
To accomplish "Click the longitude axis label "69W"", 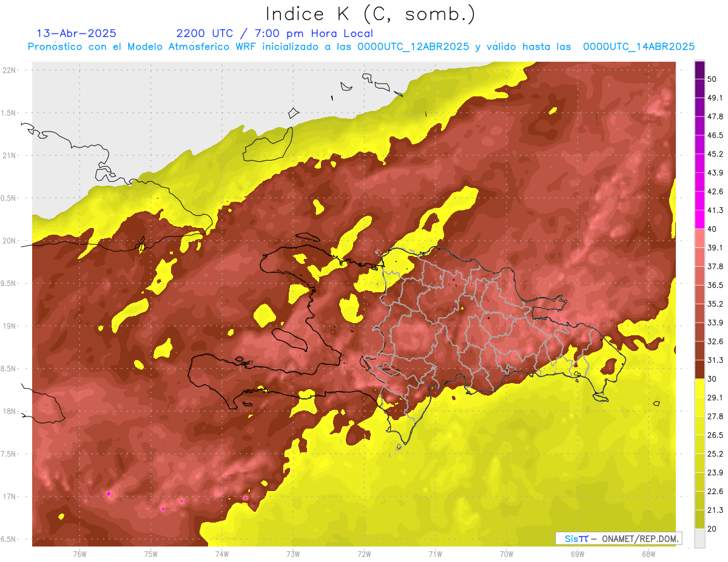I will (x=578, y=554).
